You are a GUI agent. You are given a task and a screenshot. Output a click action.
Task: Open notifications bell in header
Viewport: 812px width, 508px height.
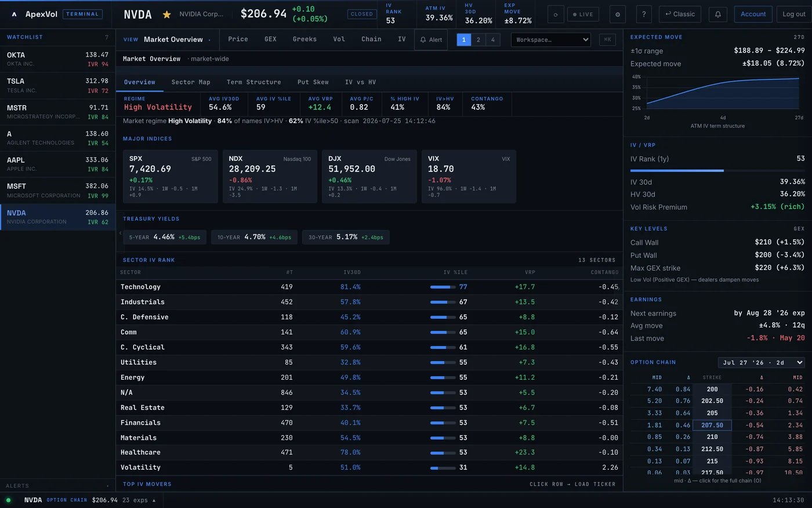[718, 14]
